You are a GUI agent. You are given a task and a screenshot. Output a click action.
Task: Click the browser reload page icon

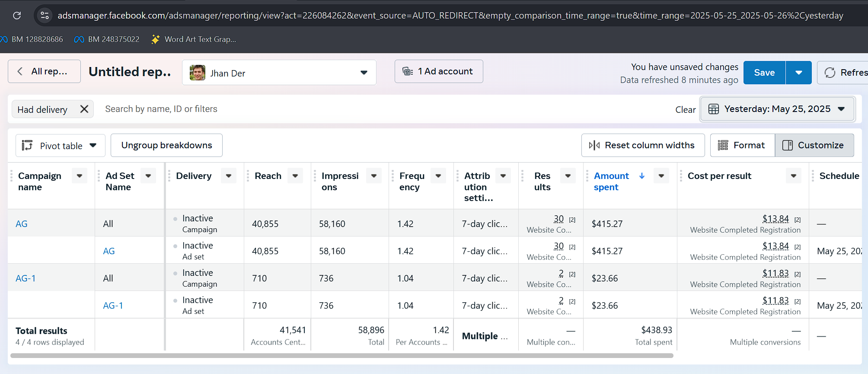[x=17, y=16]
